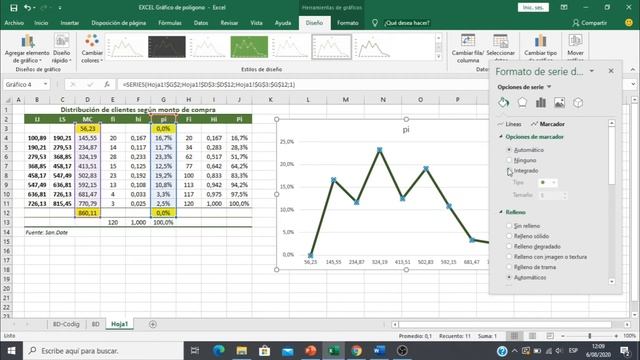Open the Diseño rápido gallery

(x=62, y=49)
